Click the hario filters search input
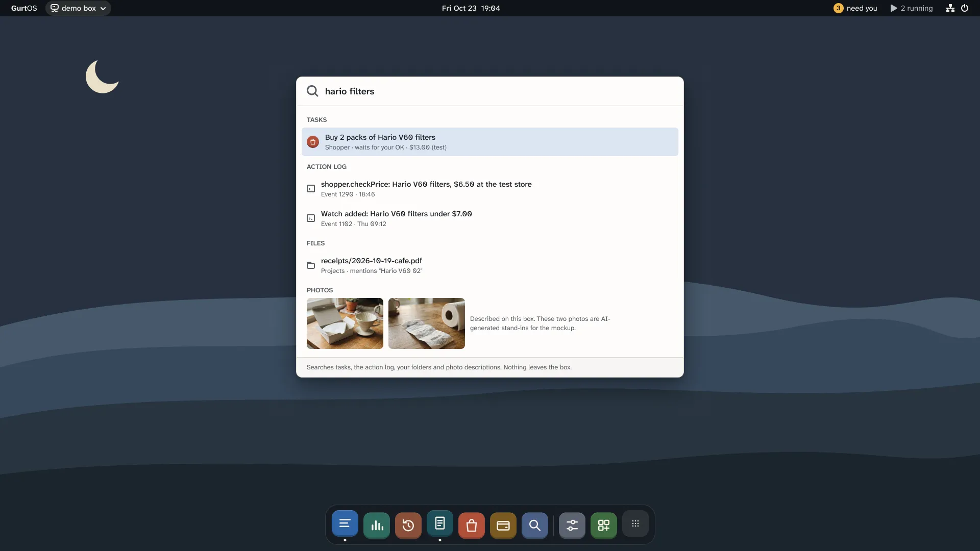The image size is (980, 551). (x=490, y=91)
